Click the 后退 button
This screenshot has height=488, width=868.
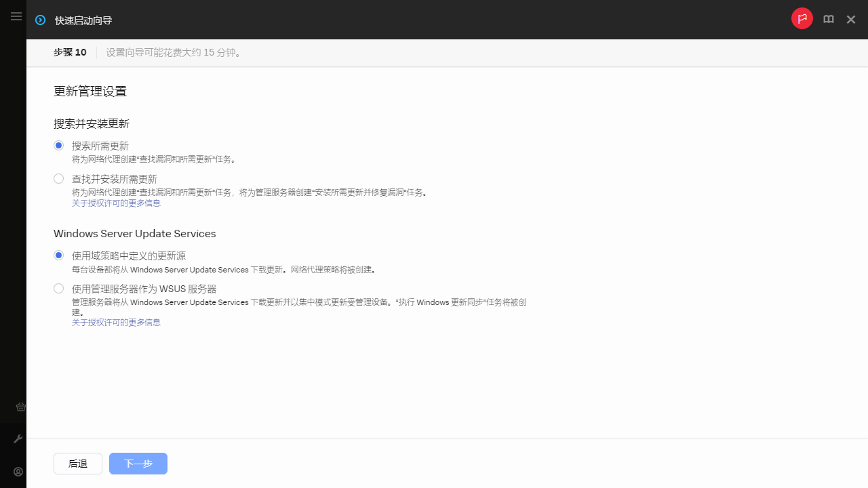pos(77,464)
